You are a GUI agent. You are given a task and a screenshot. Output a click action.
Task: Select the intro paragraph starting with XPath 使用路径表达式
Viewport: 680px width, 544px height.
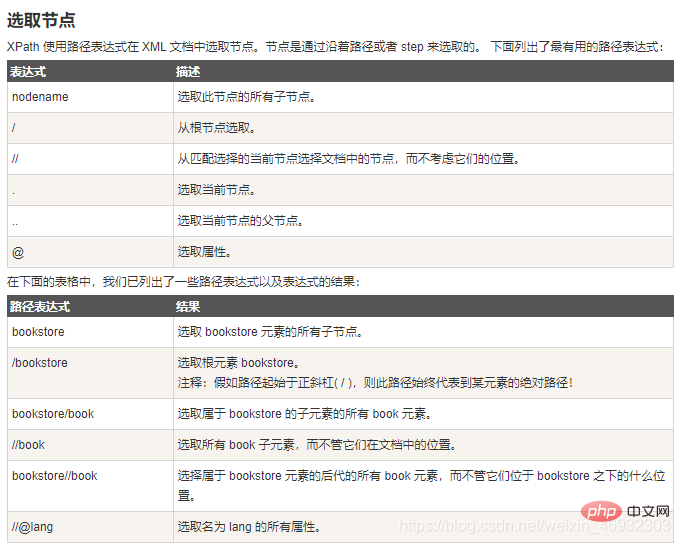pos(335,46)
